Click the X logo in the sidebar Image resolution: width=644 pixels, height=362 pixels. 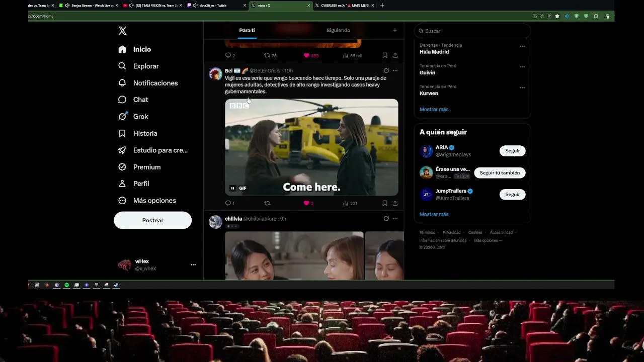click(x=122, y=31)
